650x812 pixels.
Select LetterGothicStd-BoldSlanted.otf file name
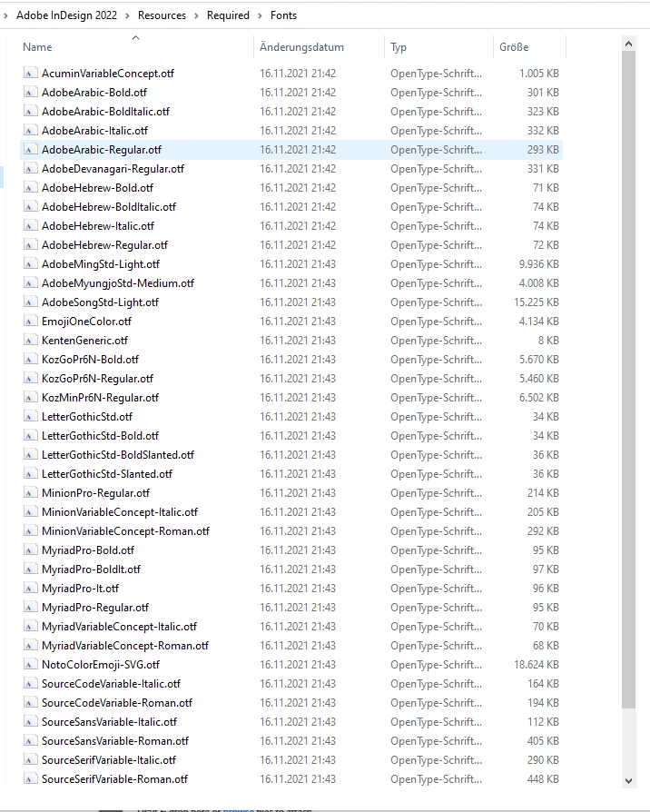pyautogui.click(x=118, y=455)
